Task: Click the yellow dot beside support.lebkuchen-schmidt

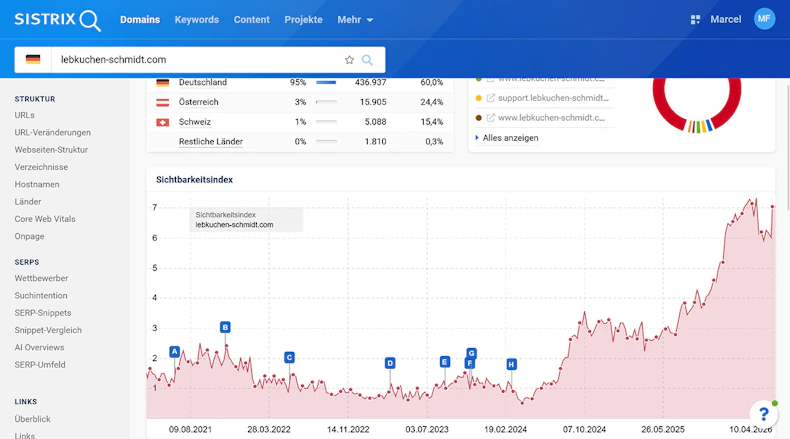Action: (479, 98)
